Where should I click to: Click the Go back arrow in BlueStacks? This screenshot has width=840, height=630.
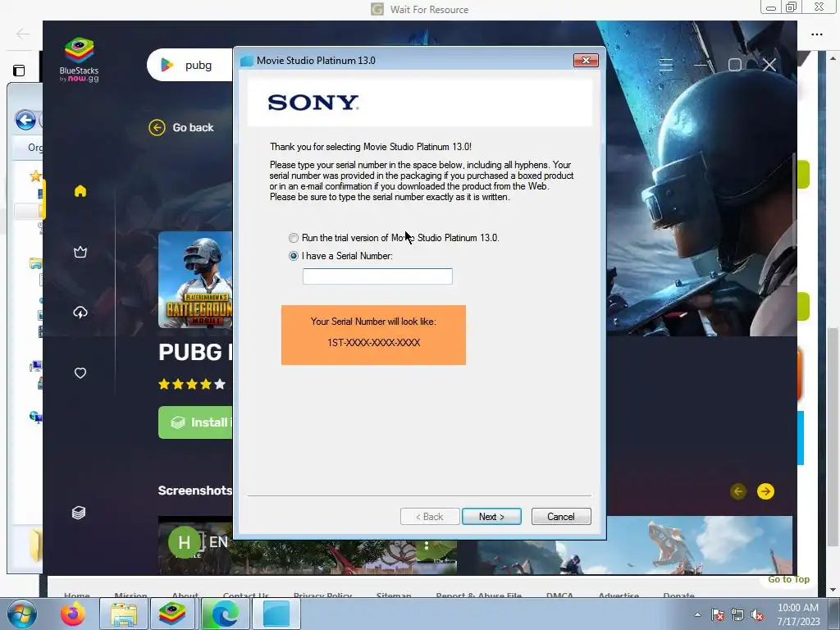(x=157, y=127)
